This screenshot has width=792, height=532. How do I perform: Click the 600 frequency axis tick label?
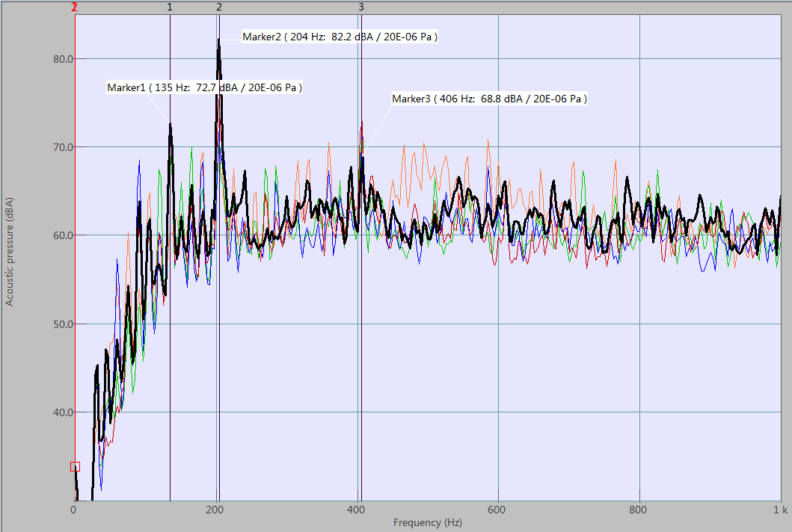(x=498, y=510)
